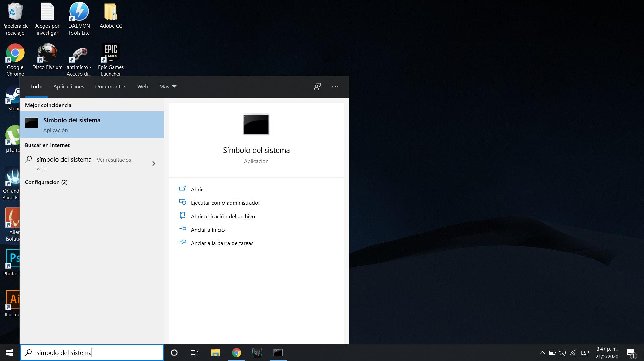
Task: Switch to the Documentos tab
Action: pyautogui.click(x=110, y=86)
